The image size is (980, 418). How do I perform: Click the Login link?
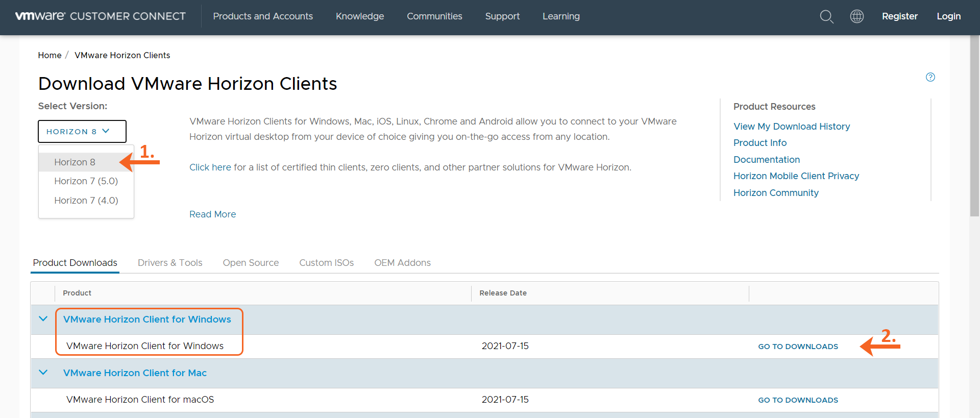[x=949, y=16]
